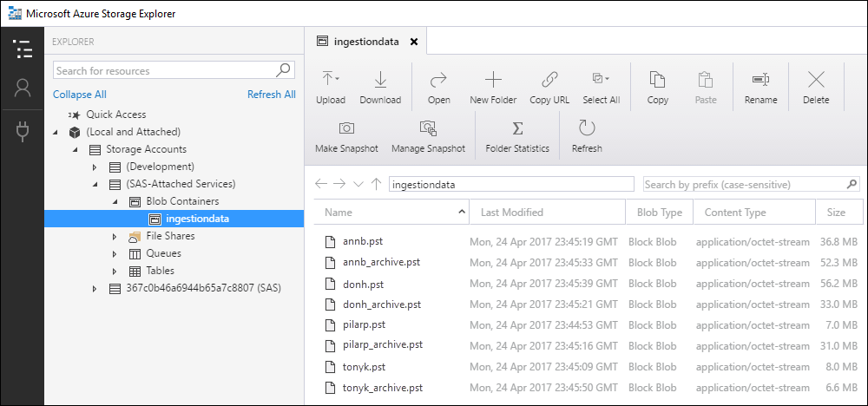
Task: Focus the Search for resources field
Action: tap(165, 71)
